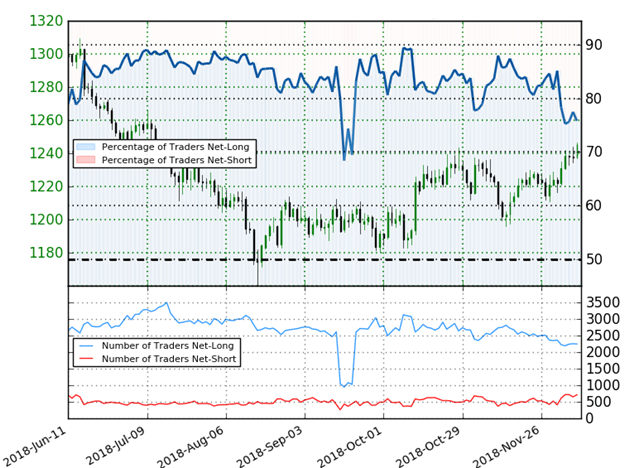Viewport: 624px width, 468px height.
Task: Click the 1320 price axis label
Action: point(46,21)
